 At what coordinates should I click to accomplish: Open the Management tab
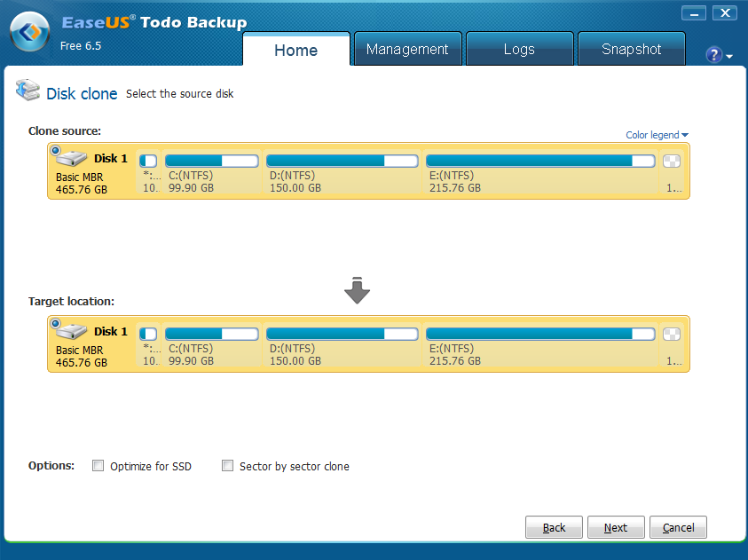(407, 49)
